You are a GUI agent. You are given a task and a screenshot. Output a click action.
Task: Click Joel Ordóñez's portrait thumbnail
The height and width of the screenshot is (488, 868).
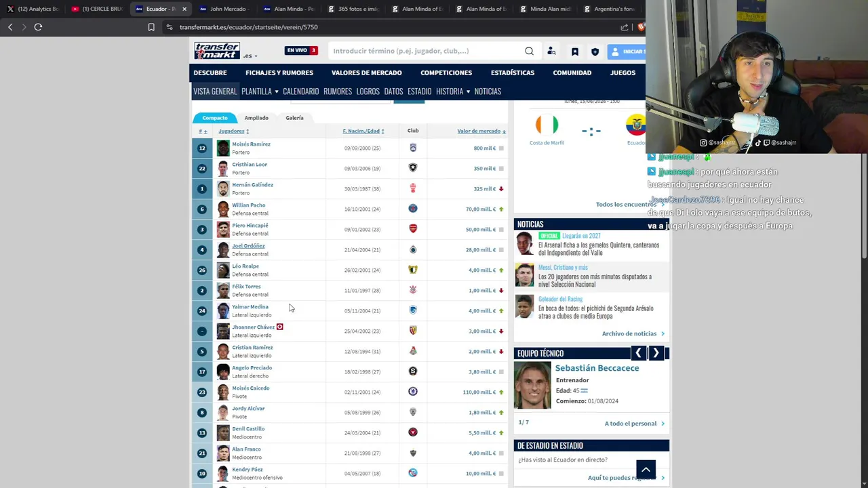(x=223, y=249)
